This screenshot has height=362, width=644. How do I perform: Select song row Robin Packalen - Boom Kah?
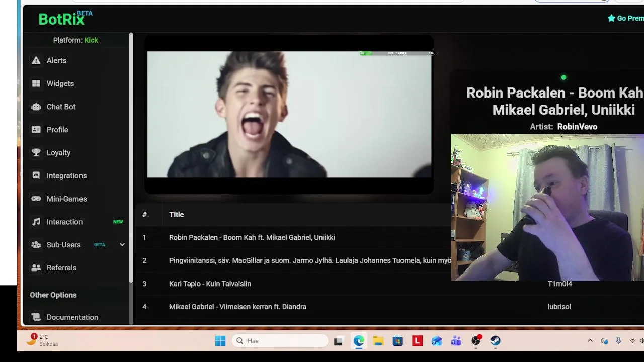point(252,237)
